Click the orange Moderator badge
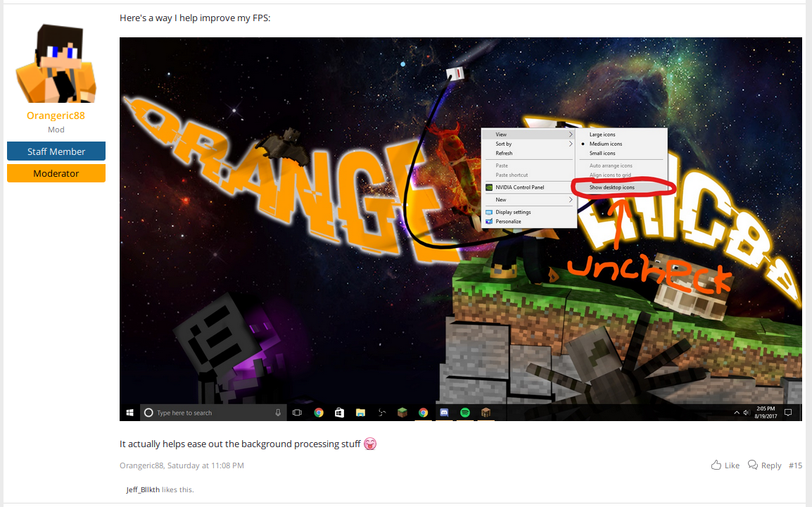 tap(56, 173)
